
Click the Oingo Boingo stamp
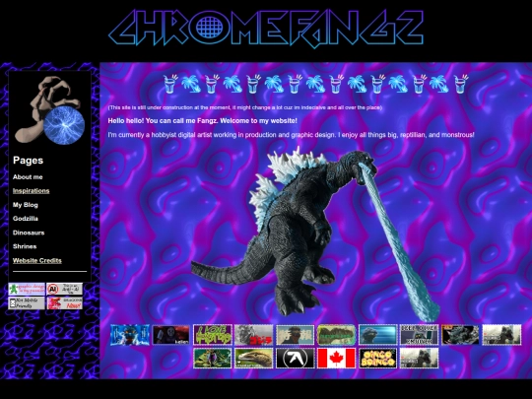377,358
